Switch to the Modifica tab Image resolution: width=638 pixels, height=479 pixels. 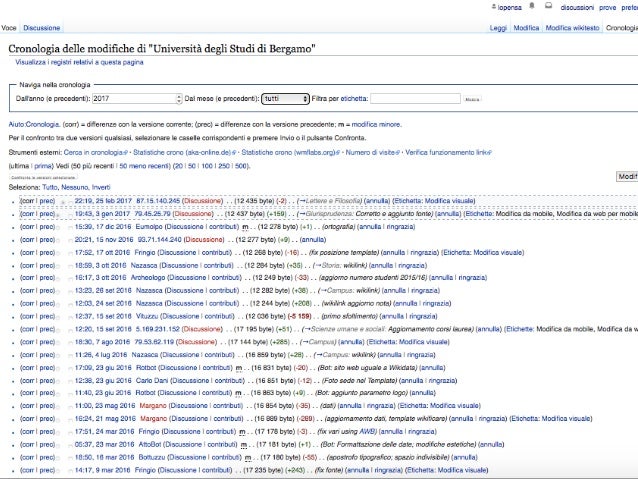(526, 28)
